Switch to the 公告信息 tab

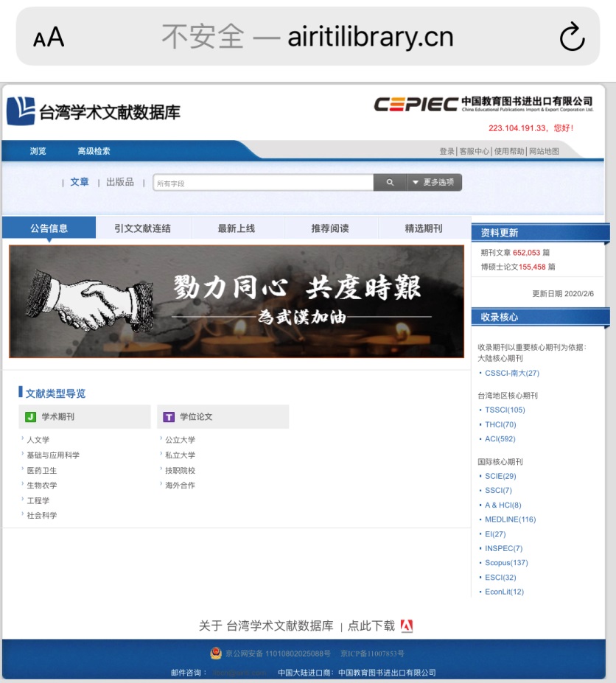[x=49, y=228]
